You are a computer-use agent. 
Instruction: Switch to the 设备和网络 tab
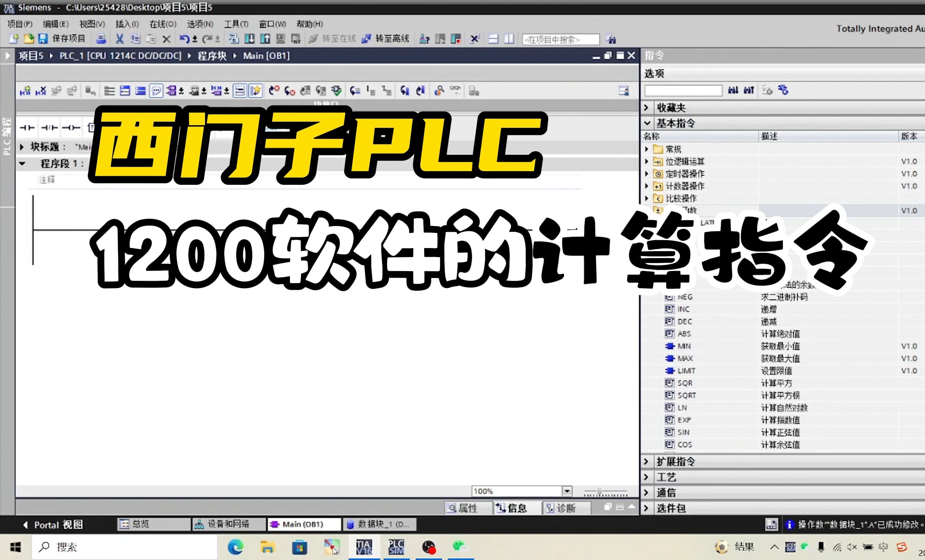[228, 524]
